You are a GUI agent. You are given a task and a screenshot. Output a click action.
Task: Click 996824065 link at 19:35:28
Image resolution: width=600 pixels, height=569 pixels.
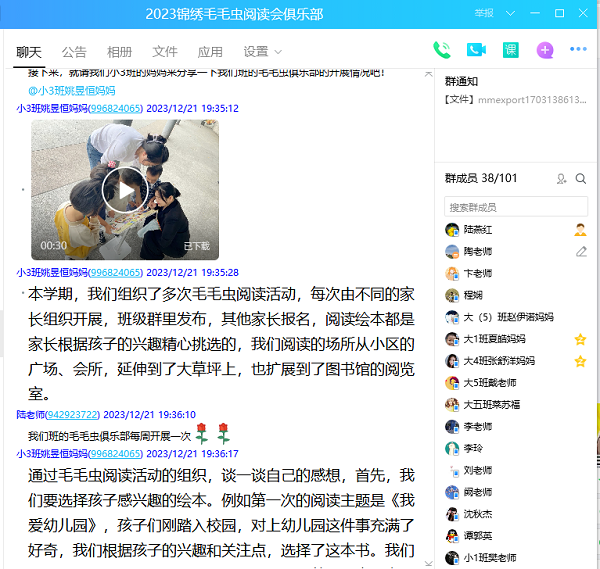click(116, 272)
